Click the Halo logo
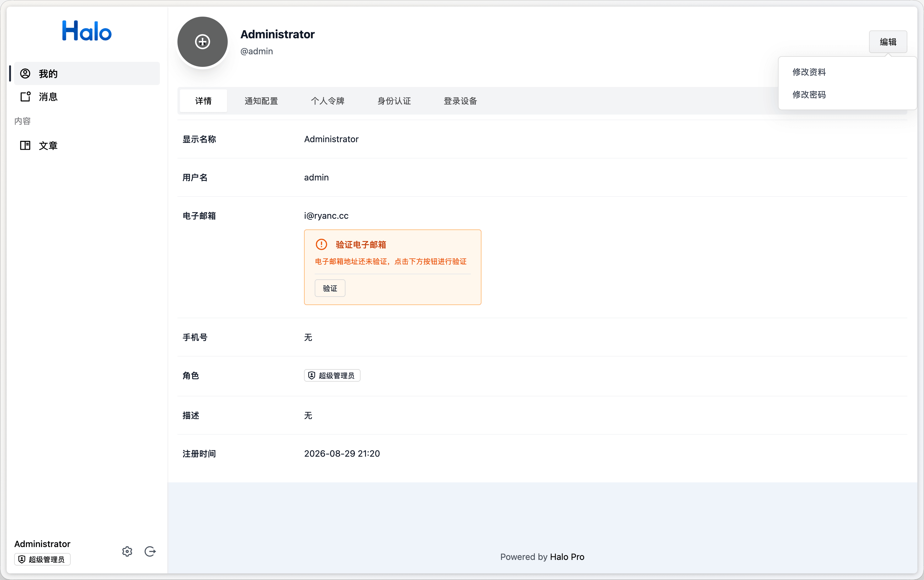The image size is (924, 580). 87,31
